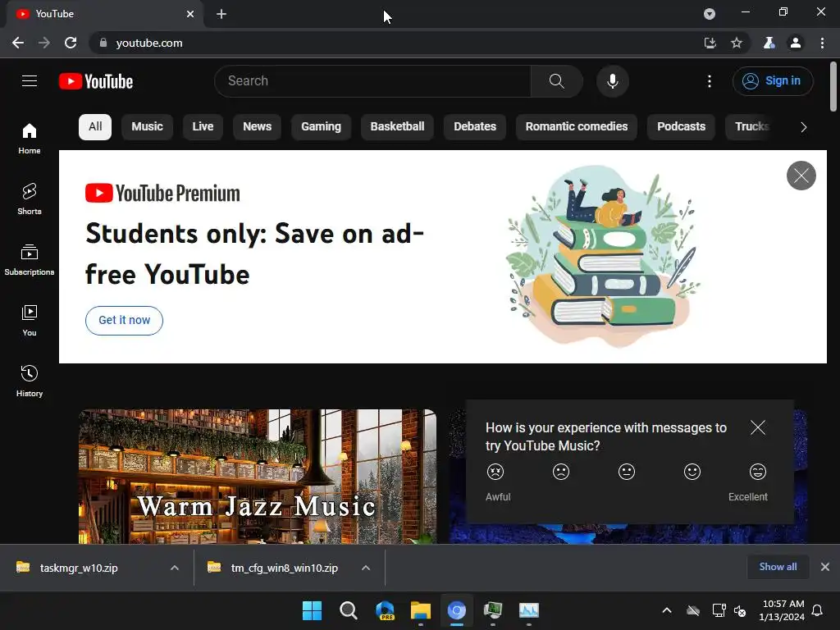This screenshot has height=630, width=840.
Task: Open History in the sidebar
Action: tap(30, 381)
